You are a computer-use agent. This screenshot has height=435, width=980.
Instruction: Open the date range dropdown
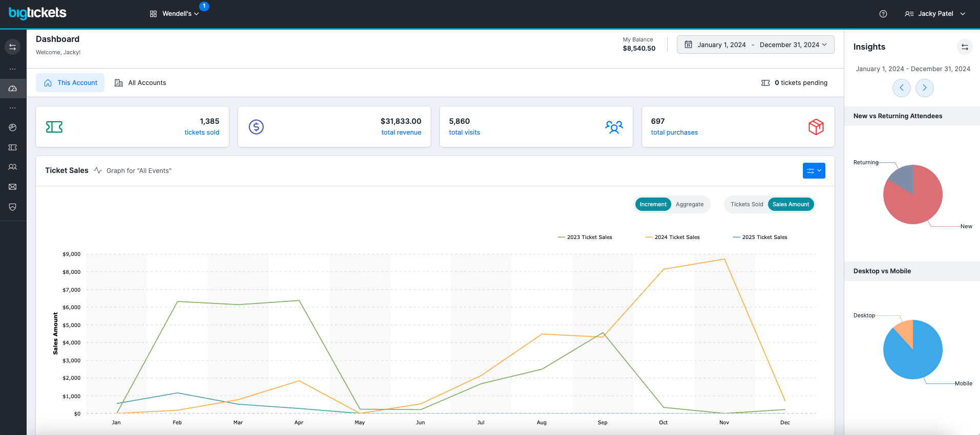point(756,45)
